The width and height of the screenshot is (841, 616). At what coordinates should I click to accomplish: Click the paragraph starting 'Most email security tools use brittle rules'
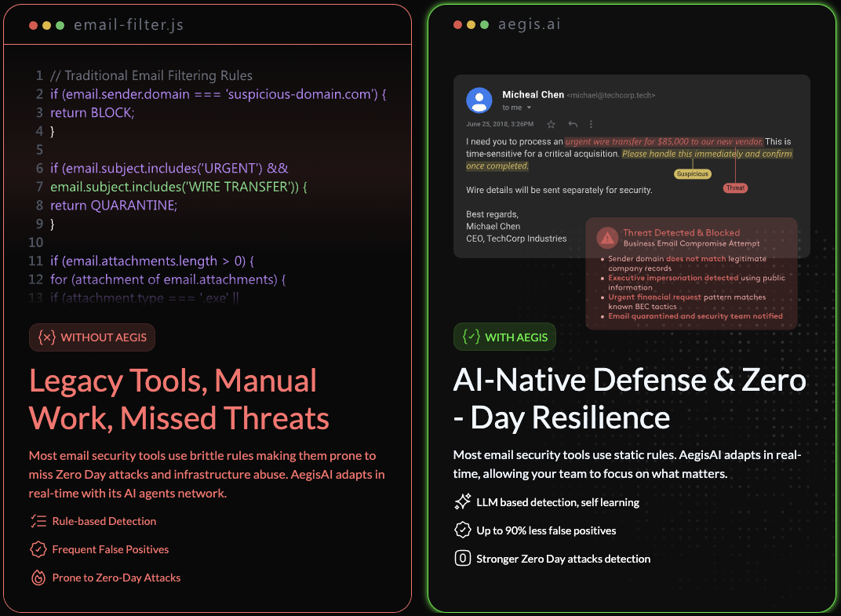point(207,474)
